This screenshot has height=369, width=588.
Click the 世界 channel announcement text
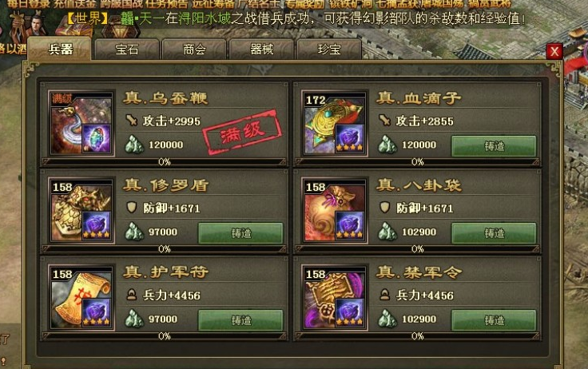point(296,18)
